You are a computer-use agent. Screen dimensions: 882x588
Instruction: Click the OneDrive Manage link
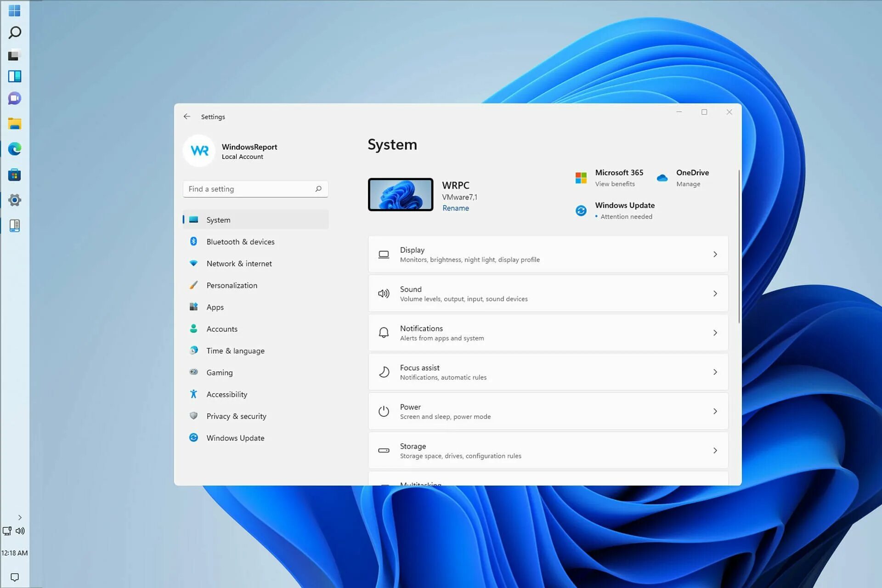coord(688,184)
